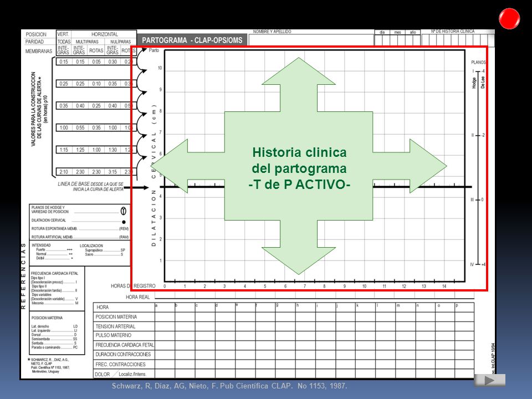This screenshot has width=532, height=399.
Task: Click the 'HORAS DE REGISTRO' axis label
Action: pos(133,286)
